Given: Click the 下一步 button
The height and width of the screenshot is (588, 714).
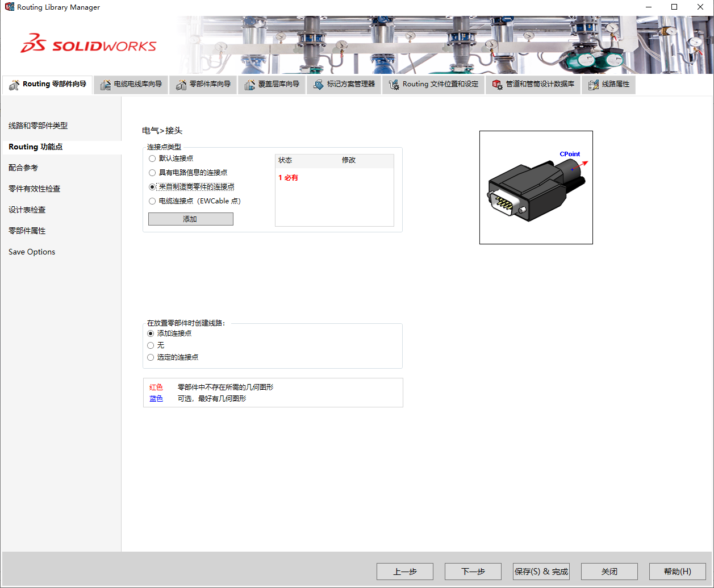Looking at the screenshot, I should tap(473, 571).
